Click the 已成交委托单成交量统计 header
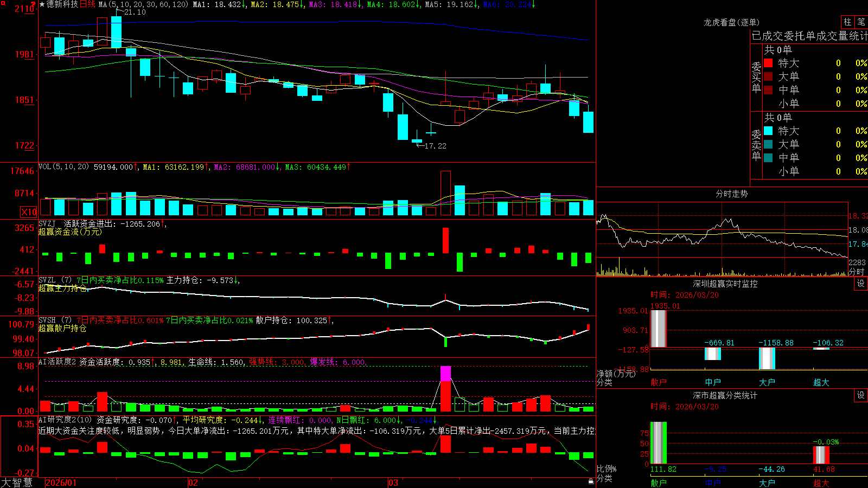The width and height of the screenshot is (868, 488). pyautogui.click(x=809, y=36)
